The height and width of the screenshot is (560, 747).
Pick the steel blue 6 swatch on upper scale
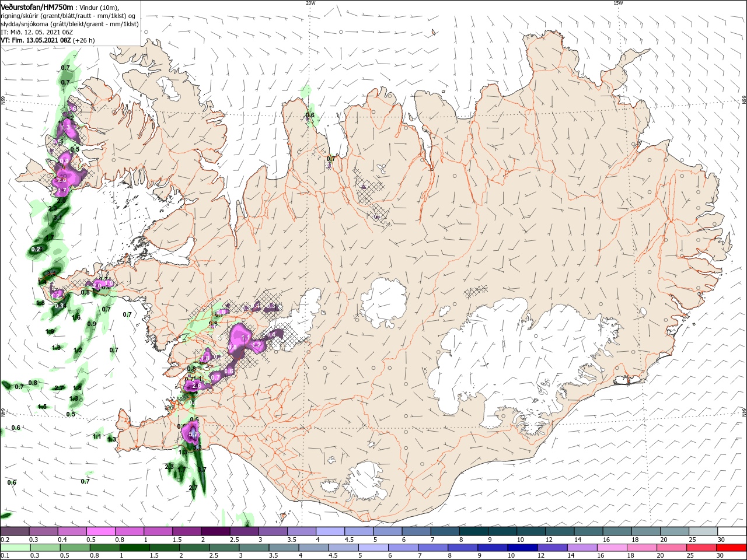point(417,531)
